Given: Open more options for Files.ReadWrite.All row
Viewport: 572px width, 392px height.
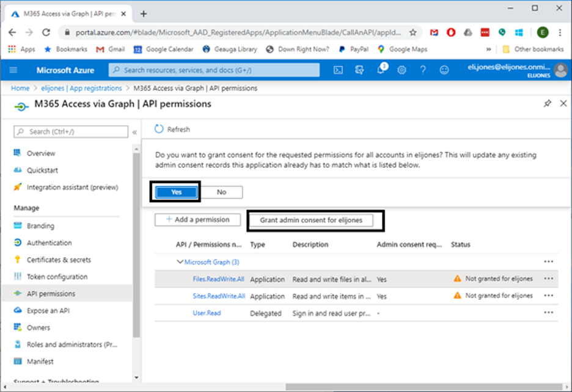Looking at the screenshot, I should [548, 279].
